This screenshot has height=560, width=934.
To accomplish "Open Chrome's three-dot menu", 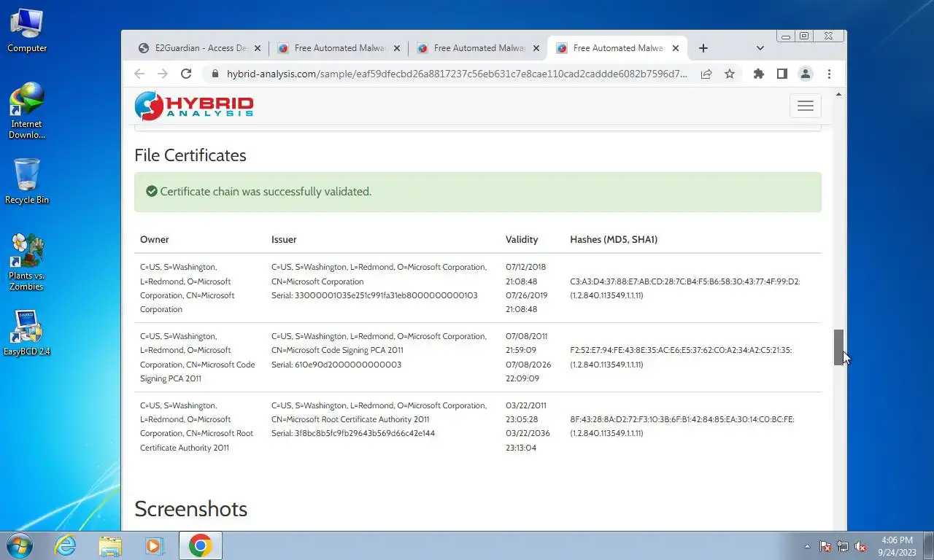I will pyautogui.click(x=829, y=74).
